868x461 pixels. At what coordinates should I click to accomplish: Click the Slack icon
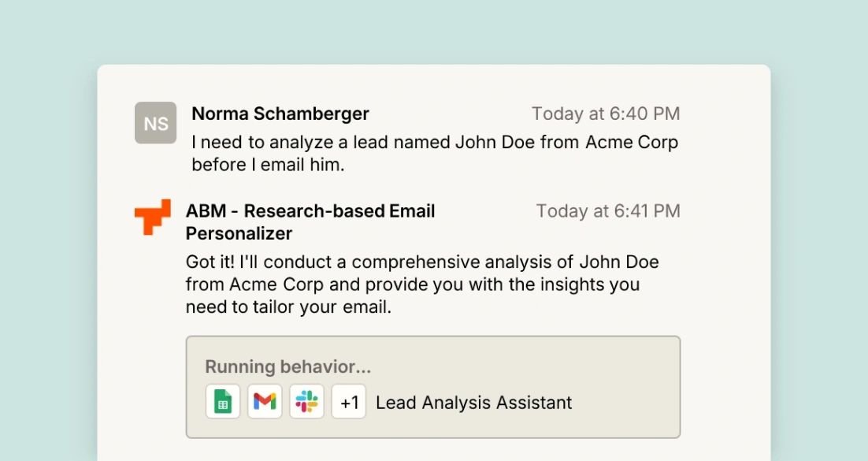click(x=306, y=403)
